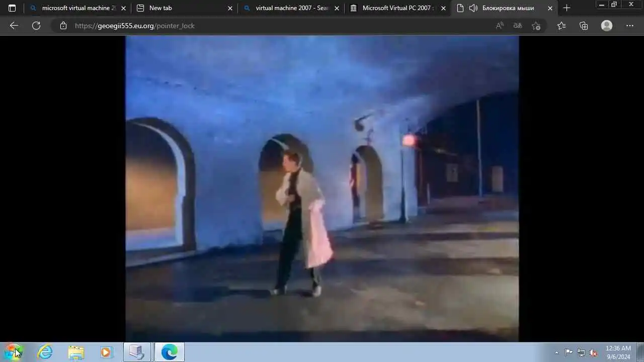The height and width of the screenshot is (362, 644).
Task: Open the tab actions menu icon
Action: click(12, 8)
